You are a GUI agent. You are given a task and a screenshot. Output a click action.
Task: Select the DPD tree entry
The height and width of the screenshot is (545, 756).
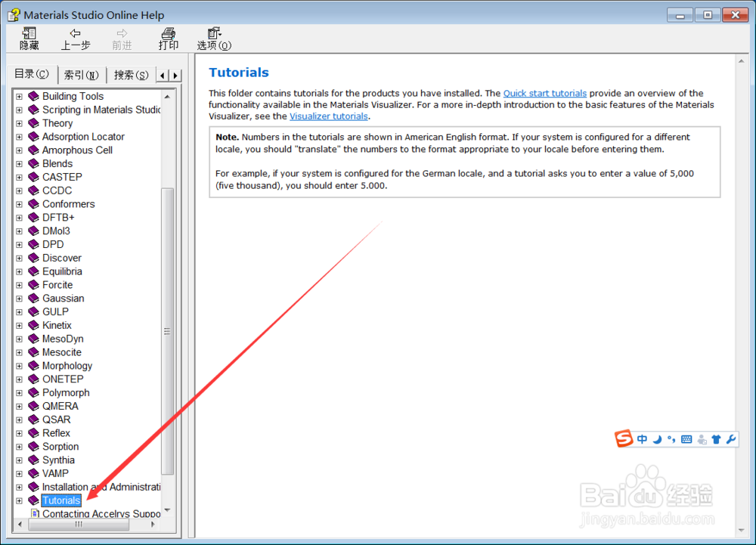(x=53, y=245)
